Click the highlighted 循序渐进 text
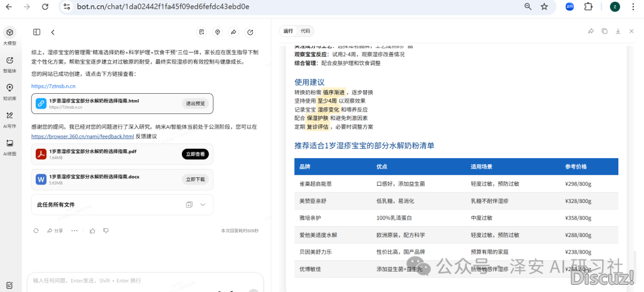Image resolution: width=644 pixels, height=292 pixels. (334, 92)
